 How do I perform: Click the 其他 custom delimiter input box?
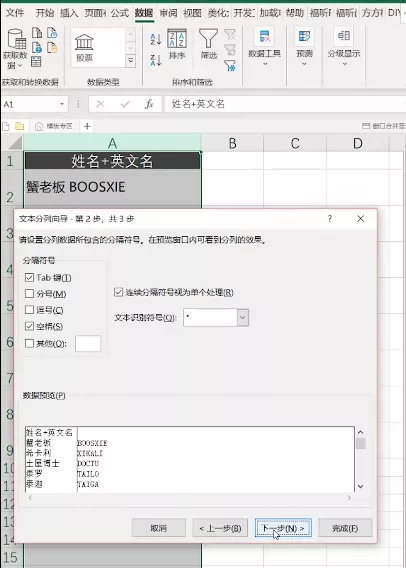(x=88, y=343)
